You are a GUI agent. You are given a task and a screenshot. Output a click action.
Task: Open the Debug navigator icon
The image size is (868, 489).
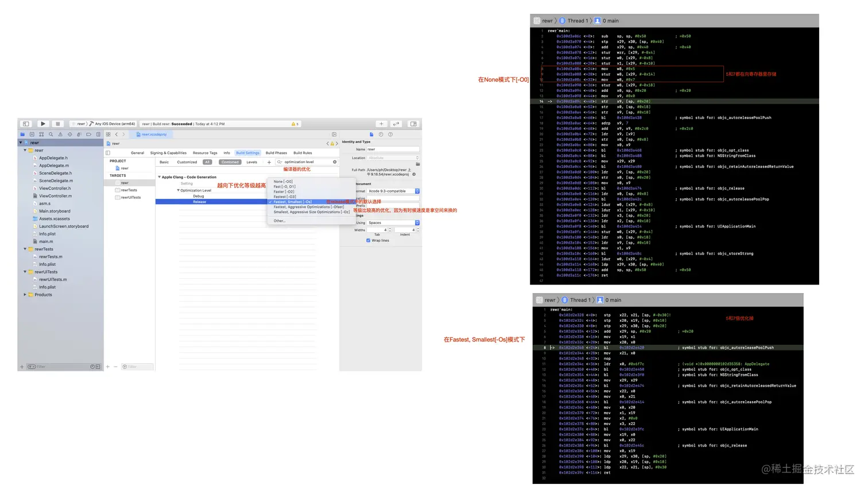coord(79,134)
